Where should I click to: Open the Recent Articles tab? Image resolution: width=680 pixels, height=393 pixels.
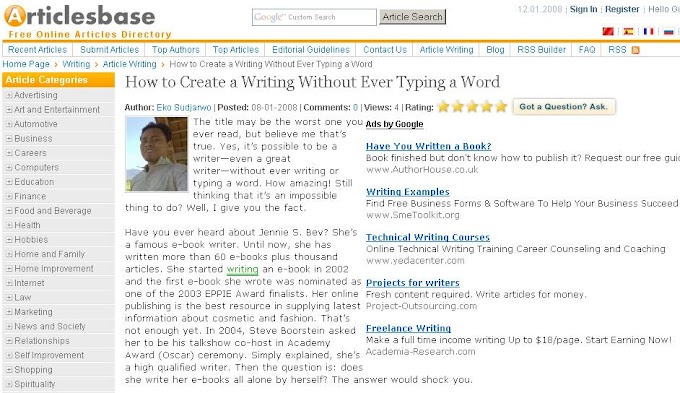pos(37,50)
